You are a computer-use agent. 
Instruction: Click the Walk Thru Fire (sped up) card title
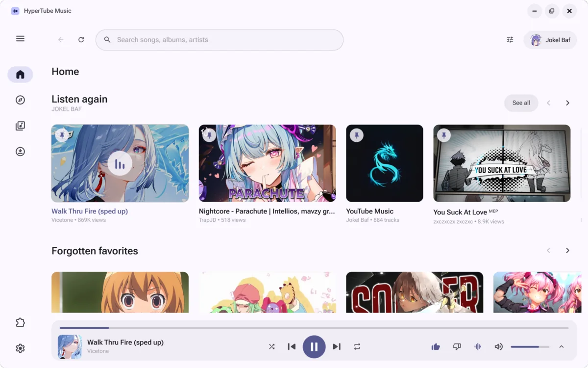coord(90,211)
